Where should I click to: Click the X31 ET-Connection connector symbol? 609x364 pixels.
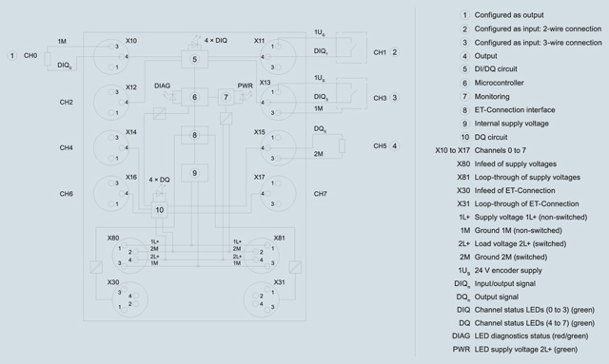(x=262, y=299)
